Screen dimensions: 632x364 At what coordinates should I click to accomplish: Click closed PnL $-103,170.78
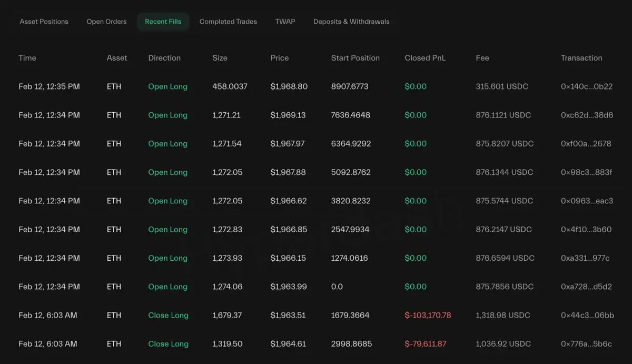click(x=428, y=315)
